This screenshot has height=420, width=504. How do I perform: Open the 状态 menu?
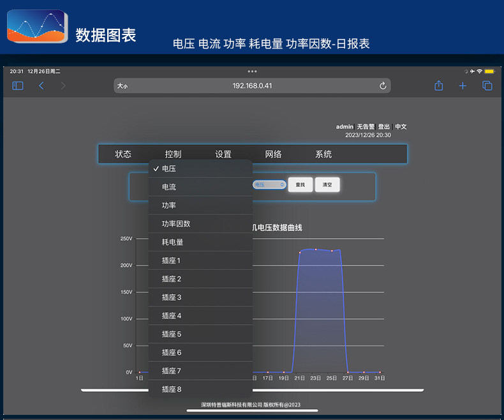(x=123, y=154)
